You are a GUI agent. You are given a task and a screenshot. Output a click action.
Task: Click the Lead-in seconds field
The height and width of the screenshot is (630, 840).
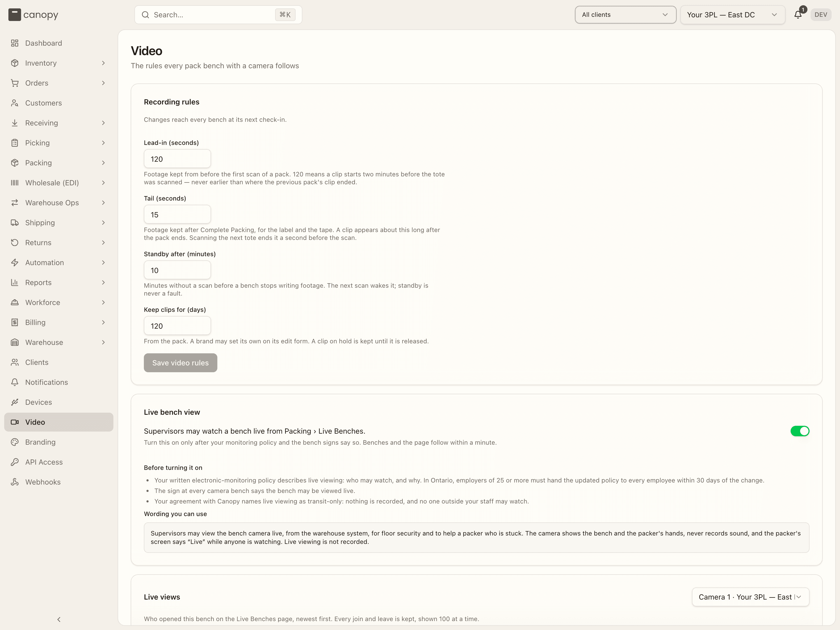[177, 159]
